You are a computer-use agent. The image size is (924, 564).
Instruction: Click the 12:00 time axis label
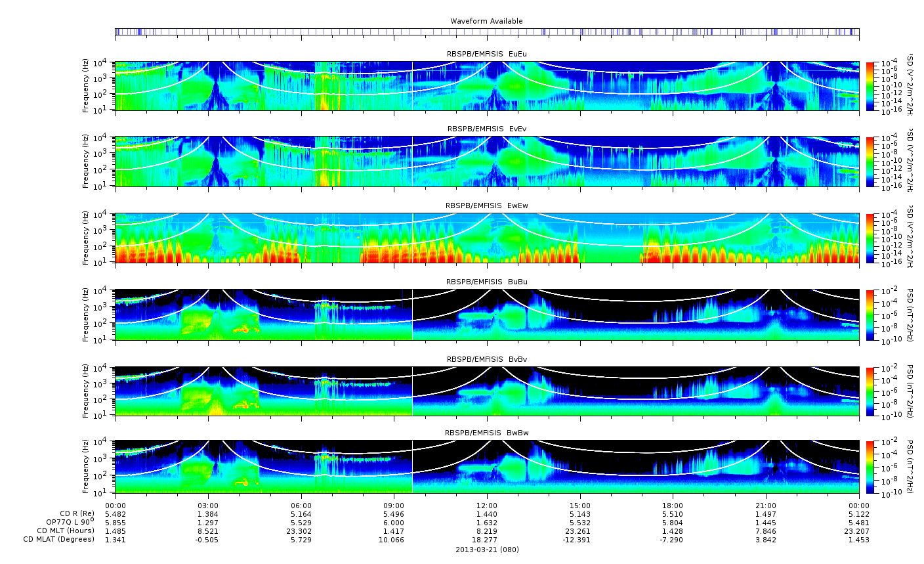486,506
